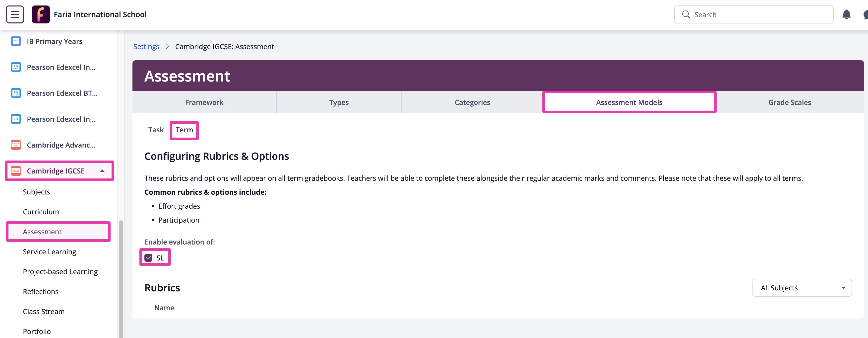Expand the Pearson Edexcel International section
868x338 pixels.
click(x=15, y=67)
